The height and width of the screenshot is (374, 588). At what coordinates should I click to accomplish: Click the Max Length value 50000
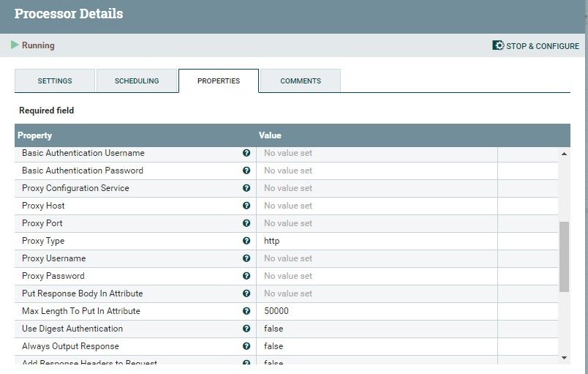276,311
